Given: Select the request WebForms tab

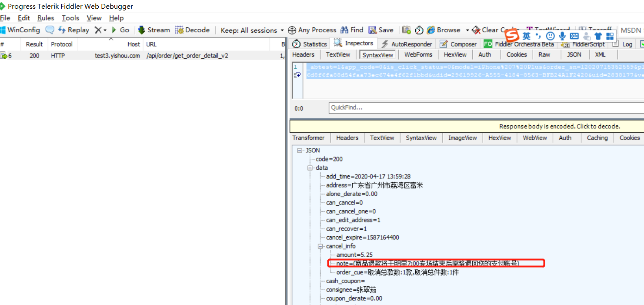Looking at the screenshot, I should tap(418, 55).
